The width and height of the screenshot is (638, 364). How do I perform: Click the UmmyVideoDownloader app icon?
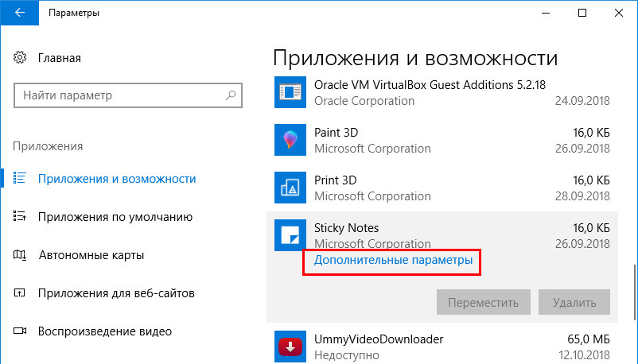tap(290, 347)
